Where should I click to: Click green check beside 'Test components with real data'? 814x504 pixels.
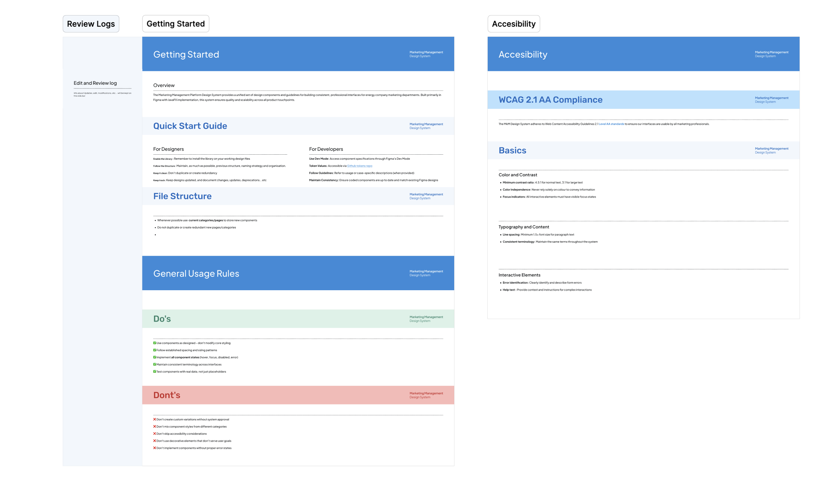pyautogui.click(x=155, y=371)
